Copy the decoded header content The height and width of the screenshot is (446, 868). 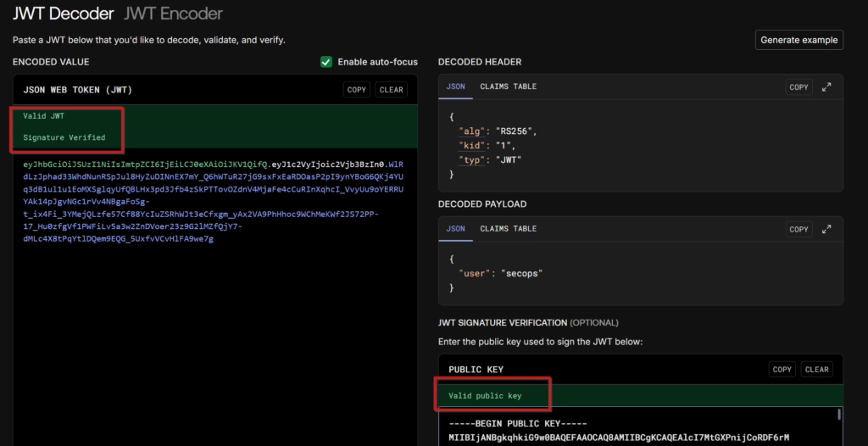[x=798, y=86]
